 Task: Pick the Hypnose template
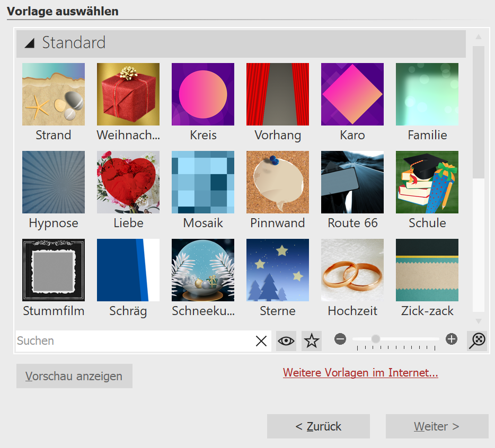click(54, 182)
